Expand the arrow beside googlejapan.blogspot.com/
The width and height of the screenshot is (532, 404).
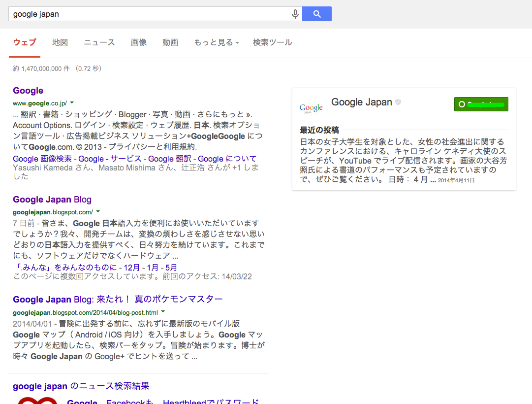point(98,212)
